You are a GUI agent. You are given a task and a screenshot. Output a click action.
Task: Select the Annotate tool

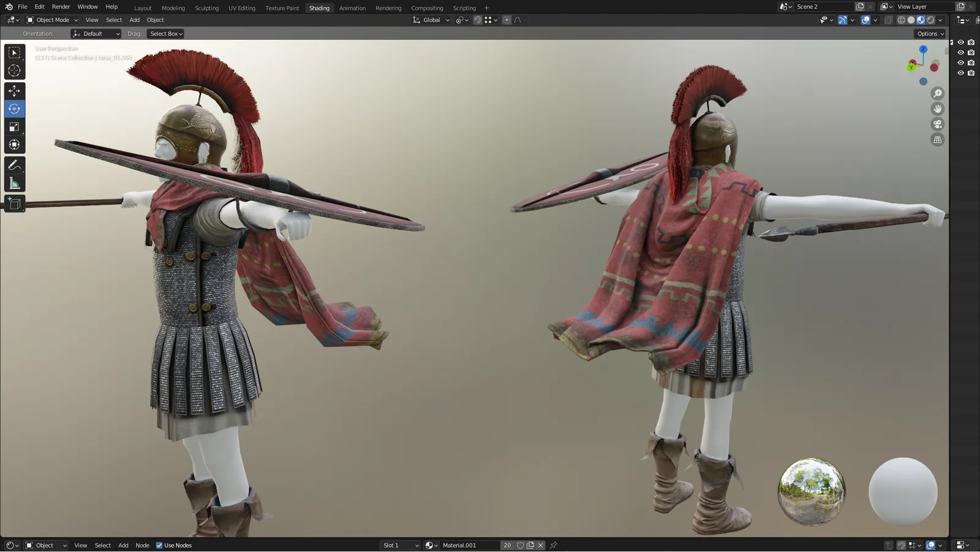point(14,165)
